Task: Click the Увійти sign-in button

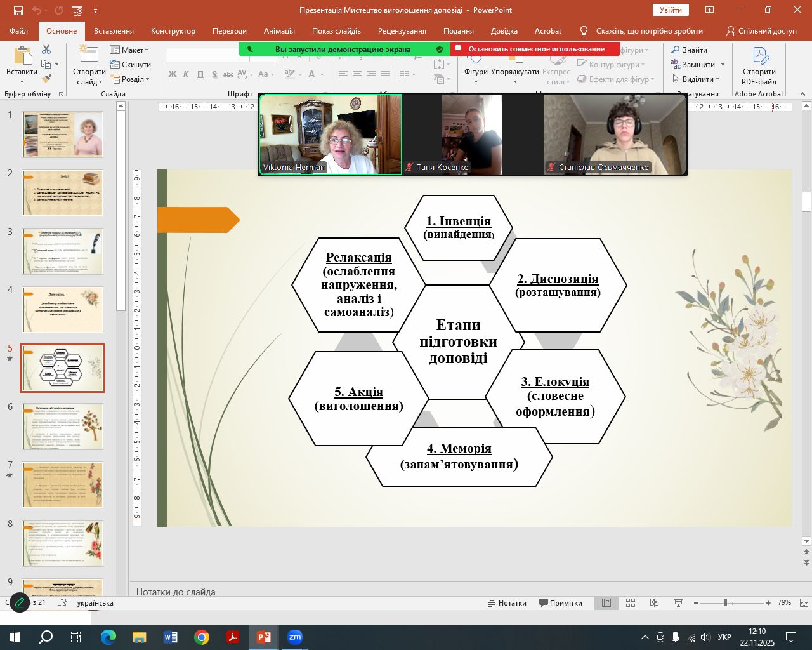Action: click(671, 10)
